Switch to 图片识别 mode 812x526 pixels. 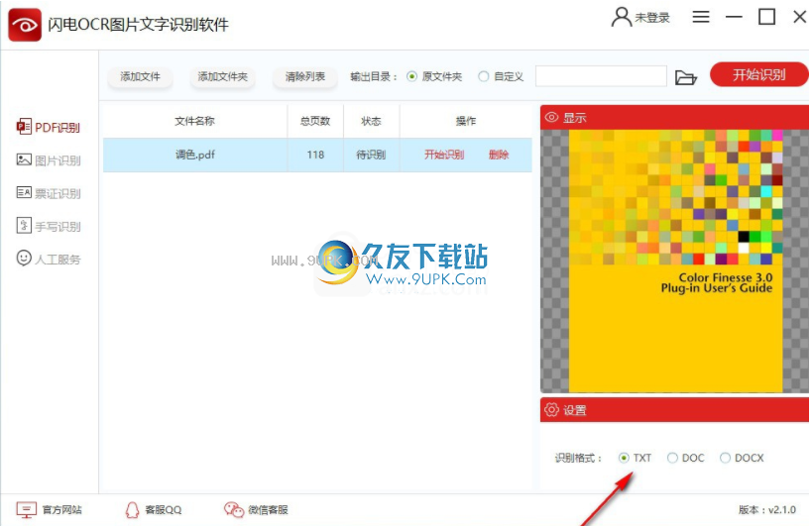(58, 160)
